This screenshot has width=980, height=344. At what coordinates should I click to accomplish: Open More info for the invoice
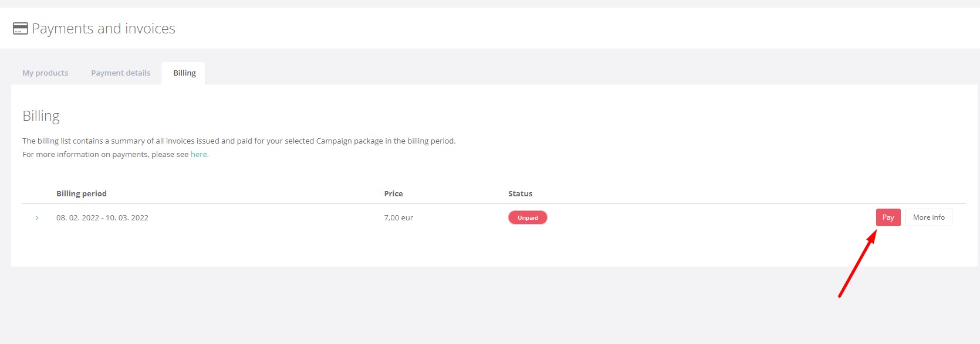[x=928, y=217]
